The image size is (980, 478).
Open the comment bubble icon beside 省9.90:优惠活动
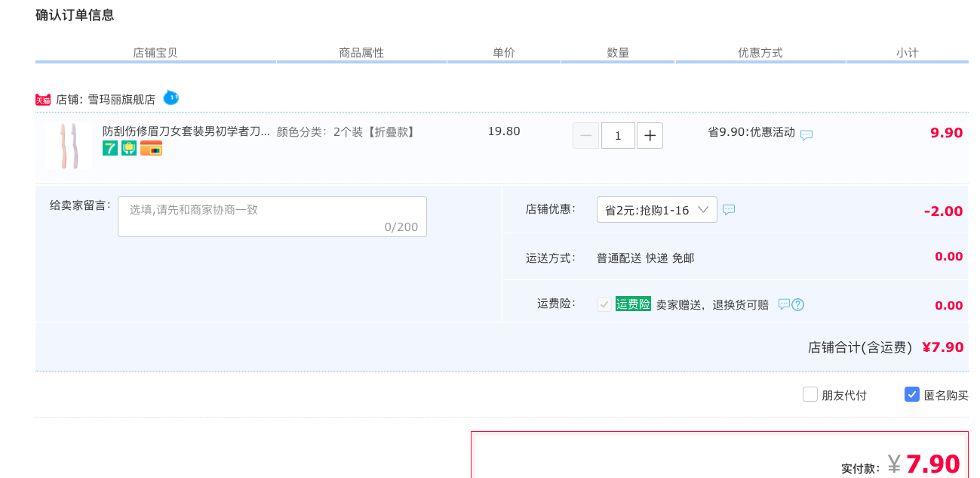[806, 135]
